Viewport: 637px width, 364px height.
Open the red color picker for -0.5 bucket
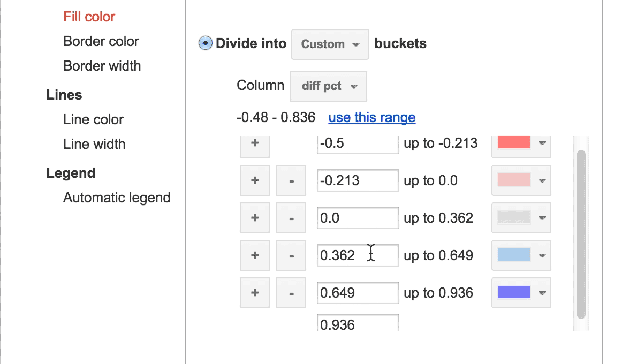(x=521, y=143)
